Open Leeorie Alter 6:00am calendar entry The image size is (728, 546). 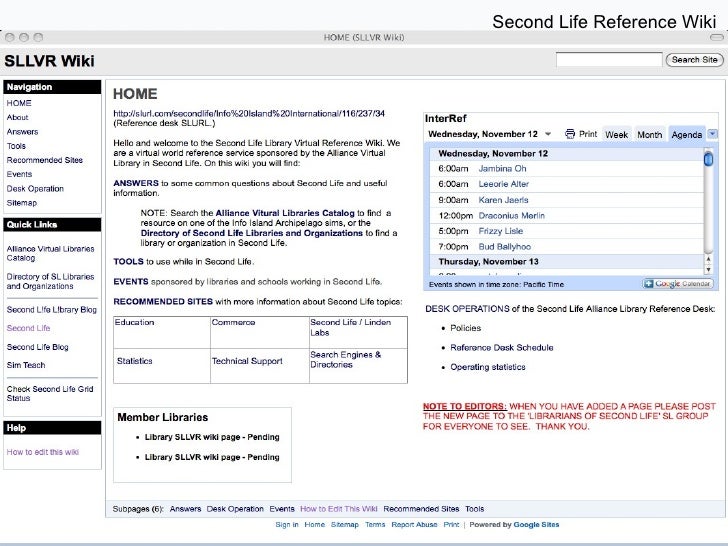503,184
